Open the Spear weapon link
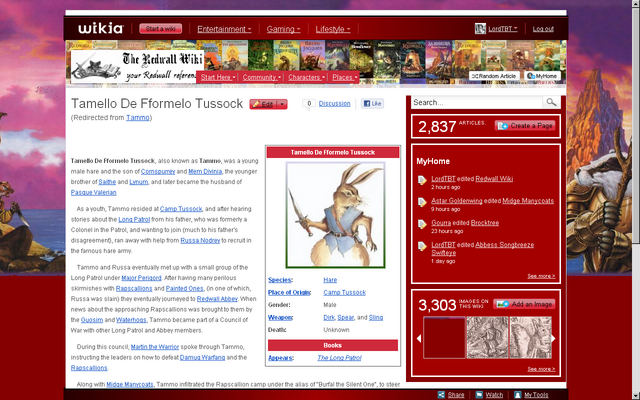Viewport: 640px width, 400px height. pyautogui.click(x=346, y=318)
